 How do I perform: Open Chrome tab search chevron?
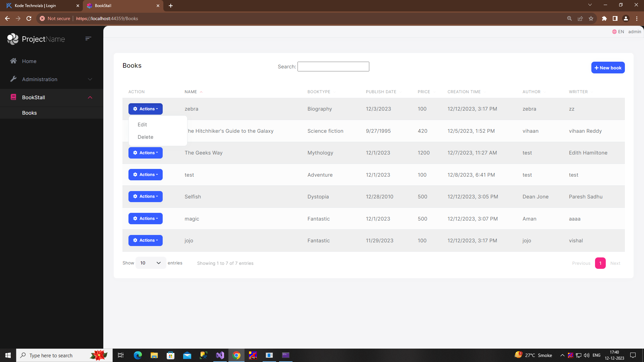pyautogui.click(x=590, y=5)
